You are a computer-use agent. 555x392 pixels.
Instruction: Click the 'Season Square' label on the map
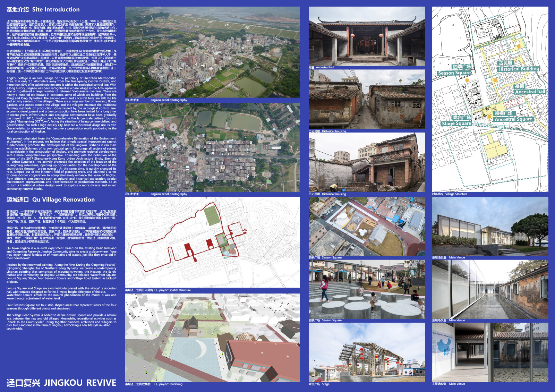click(454, 73)
